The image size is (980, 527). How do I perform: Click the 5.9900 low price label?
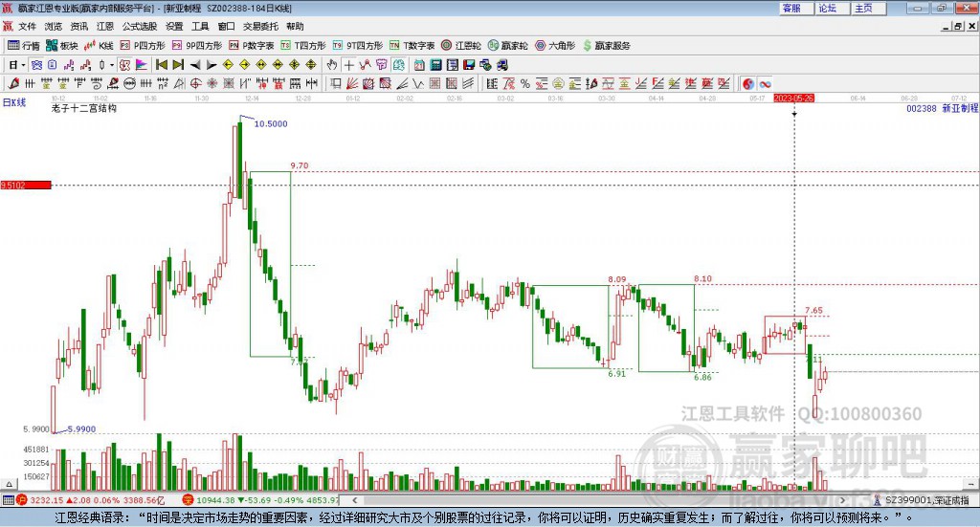(x=81, y=429)
